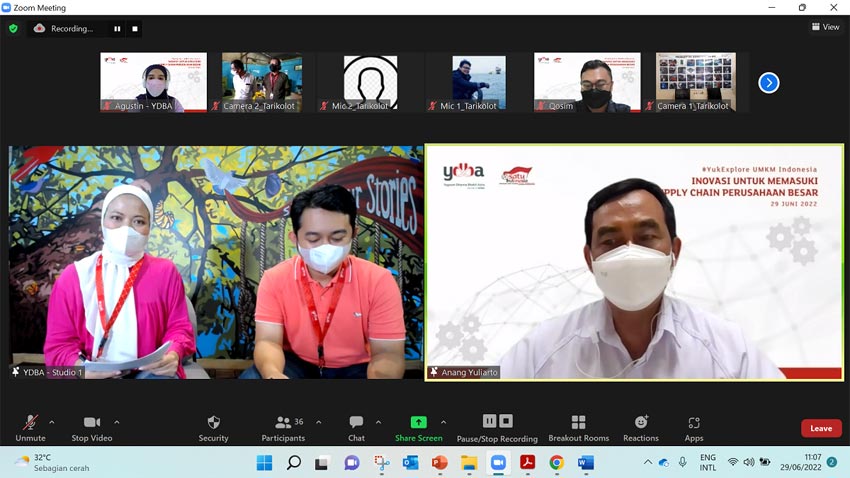Stop recording using top-left stop button

tap(135, 29)
